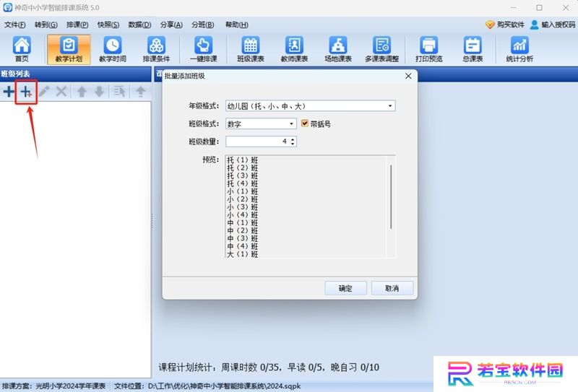Viewport: 578px width, 392px height.
Task: Open the 快照(S) menu
Action: tap(108, 25)
